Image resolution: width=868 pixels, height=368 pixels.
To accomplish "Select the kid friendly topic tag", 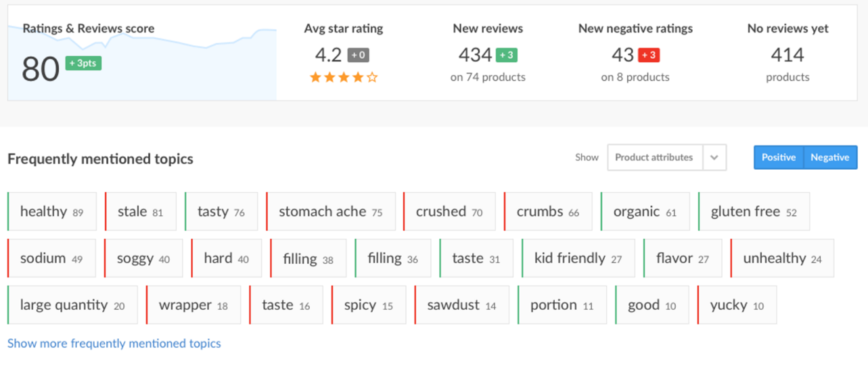I will [x=578, y=258].
